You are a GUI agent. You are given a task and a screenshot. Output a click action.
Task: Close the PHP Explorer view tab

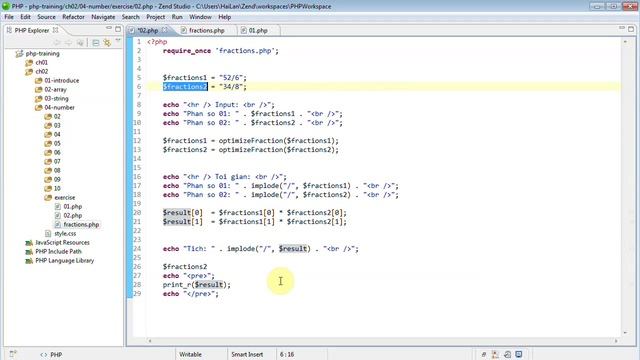[56, 30]
